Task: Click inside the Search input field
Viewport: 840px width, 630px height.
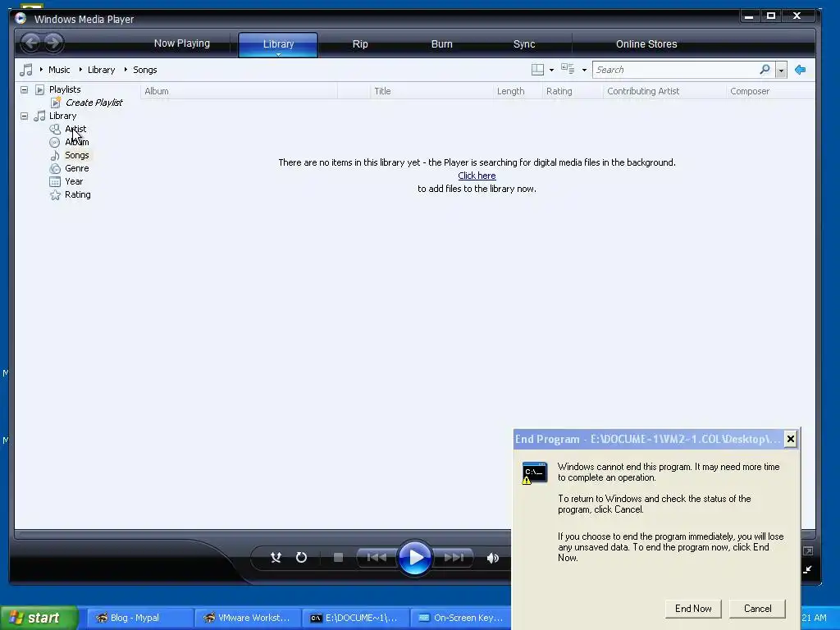Action: pyautogui.click(x=675, y=70)
